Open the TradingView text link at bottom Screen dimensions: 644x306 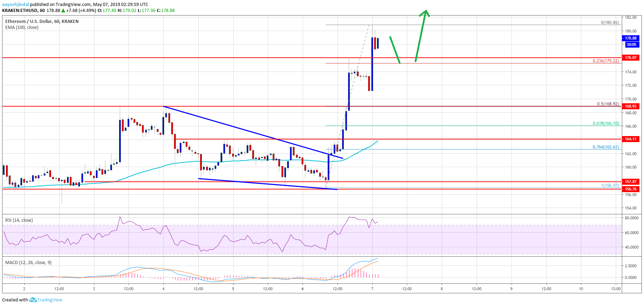50,300
